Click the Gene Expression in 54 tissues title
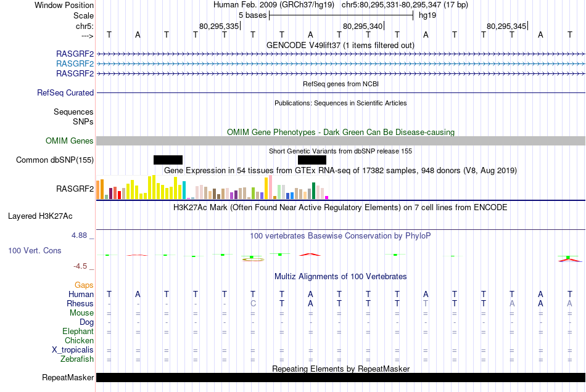Image resolution: width=586 pixels, height=392 pixels. click(340, 171)
